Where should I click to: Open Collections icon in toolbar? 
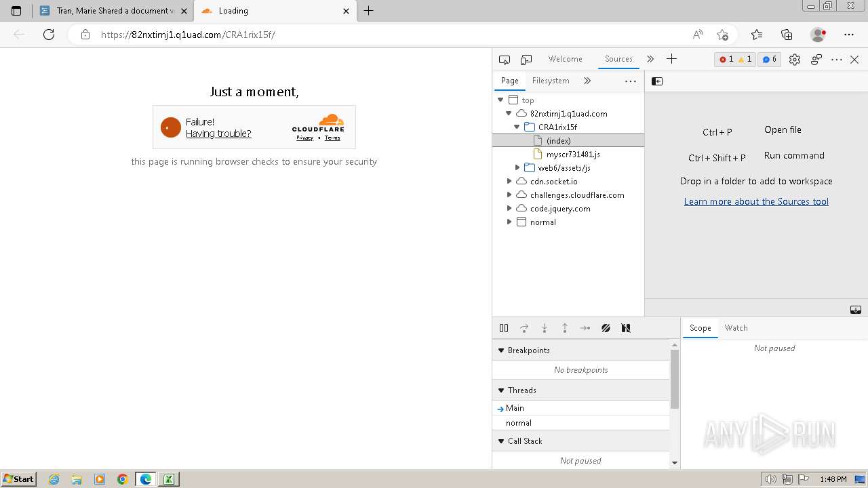click(787, 35)
